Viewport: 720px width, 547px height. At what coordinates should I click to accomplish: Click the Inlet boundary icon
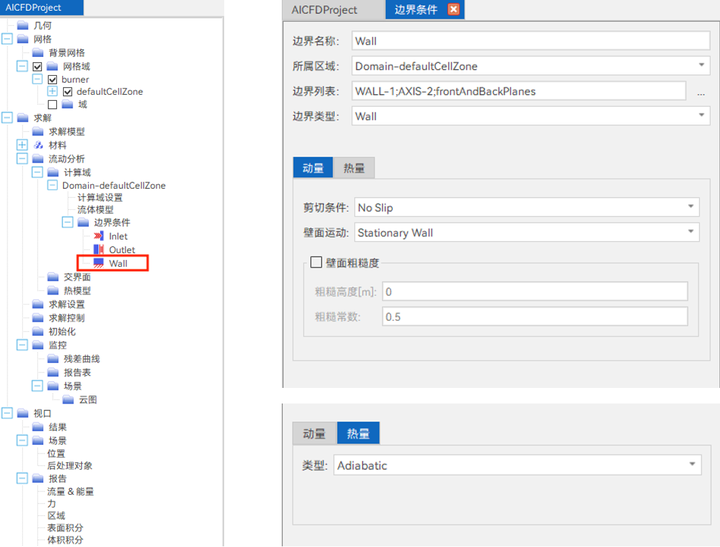point(98,236)
